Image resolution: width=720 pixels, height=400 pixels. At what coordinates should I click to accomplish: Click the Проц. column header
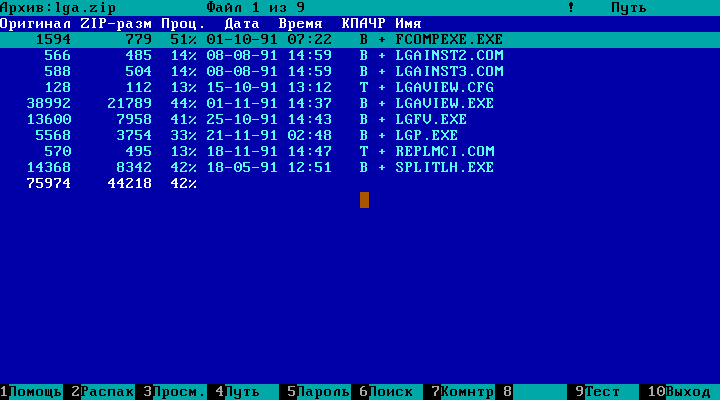(183, 24)
